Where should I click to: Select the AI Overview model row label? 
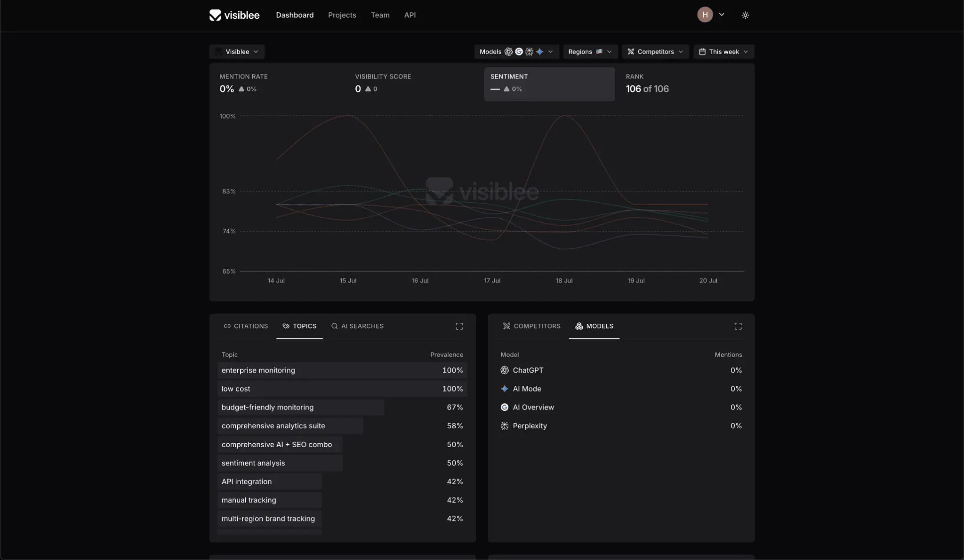(533, 407)
